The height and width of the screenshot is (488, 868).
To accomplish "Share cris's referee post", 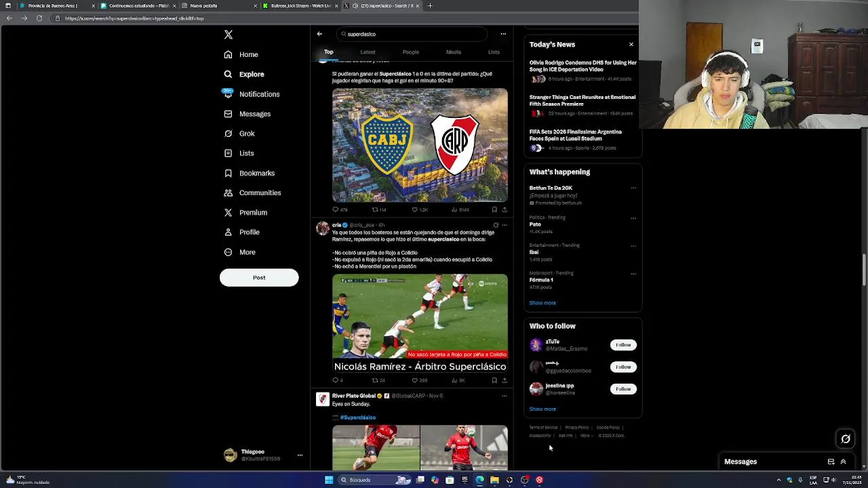I will click(x=504, y=380).
